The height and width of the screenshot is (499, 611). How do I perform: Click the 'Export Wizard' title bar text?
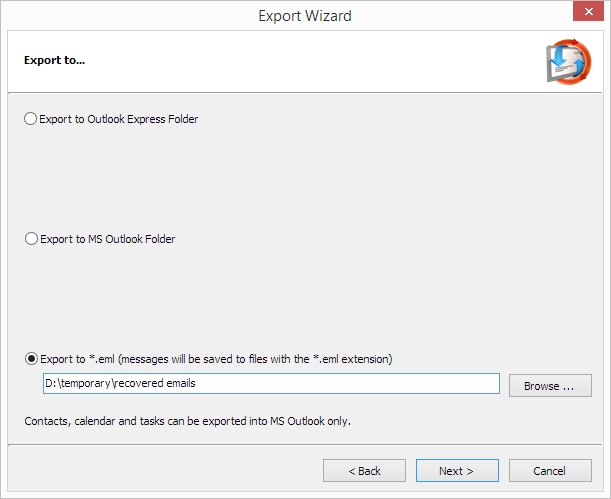pyautogui.click(x=305, y=16)
